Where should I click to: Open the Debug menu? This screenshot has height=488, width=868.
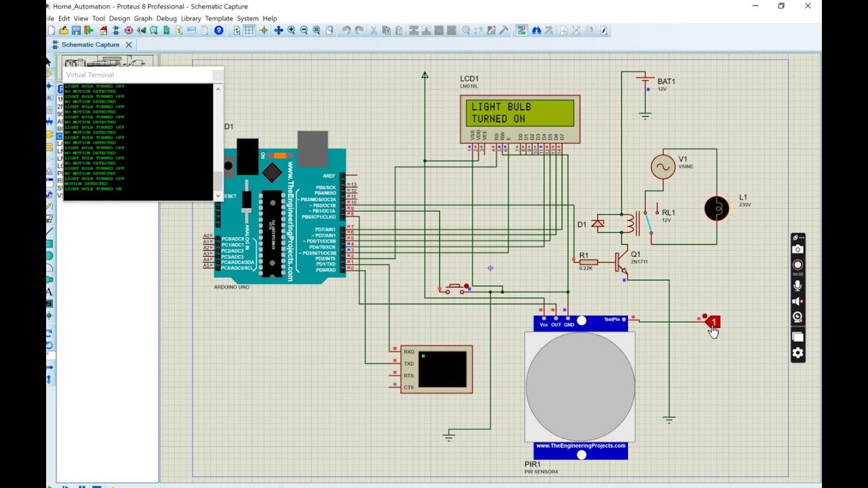point(166,18)
